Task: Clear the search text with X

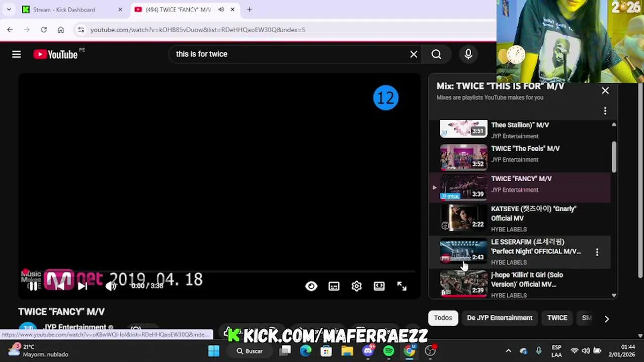Action: coord(414,54)
